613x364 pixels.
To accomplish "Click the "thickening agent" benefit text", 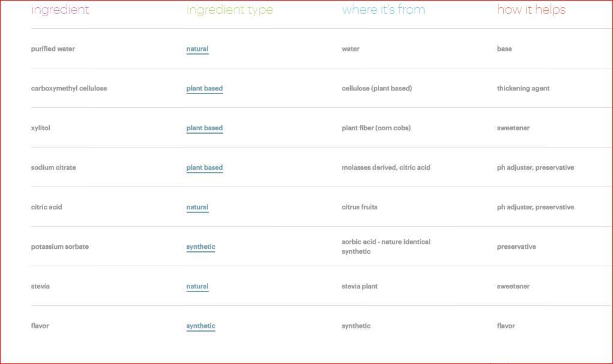I will pyautogui.click(x=523, y=89).
